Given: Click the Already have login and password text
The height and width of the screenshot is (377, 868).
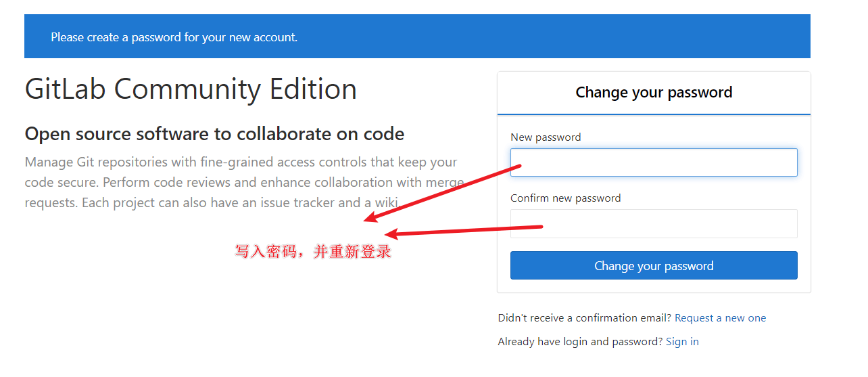Looking at the screenshot, I should [x=580, y=342].
